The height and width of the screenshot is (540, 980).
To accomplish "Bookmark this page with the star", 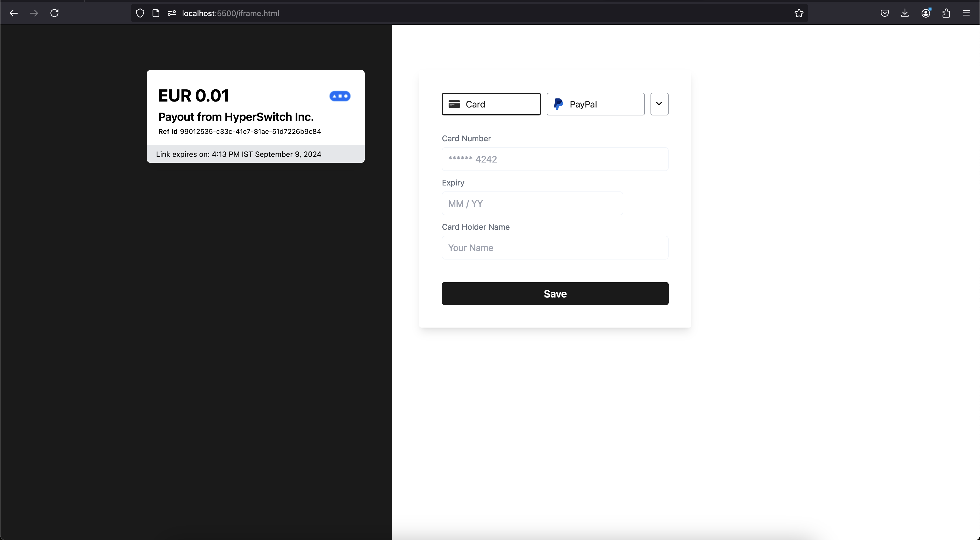I will click(x=799, y=13).
